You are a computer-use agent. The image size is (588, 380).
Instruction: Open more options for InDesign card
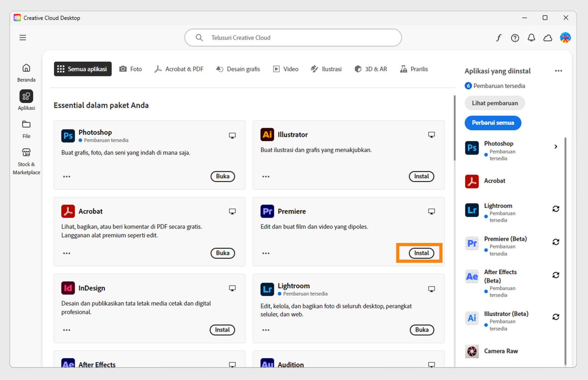[67, 330]
